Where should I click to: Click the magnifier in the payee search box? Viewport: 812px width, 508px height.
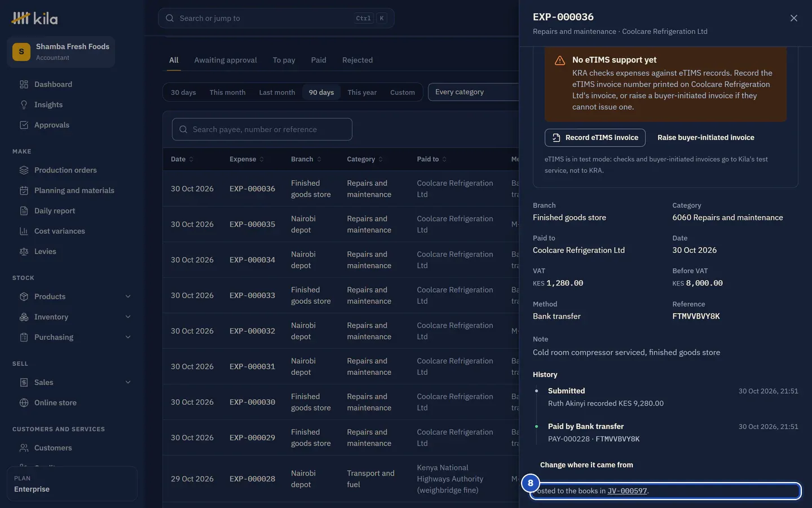click(183, 129)
